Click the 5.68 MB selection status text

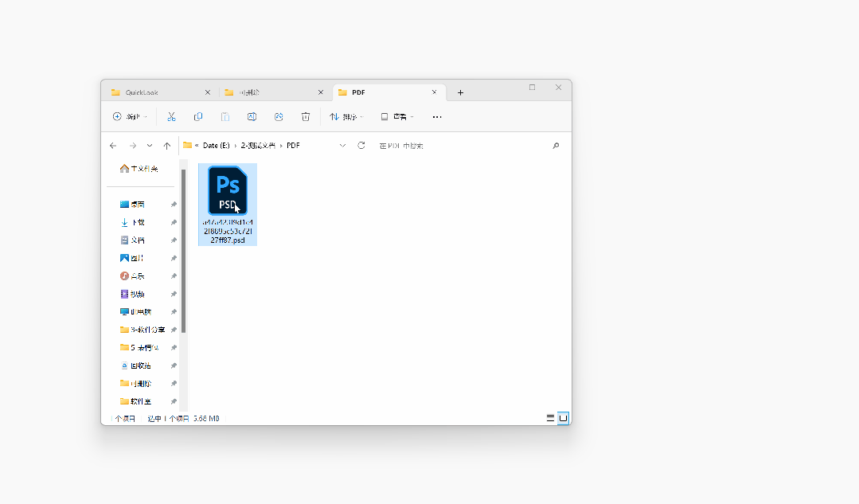206,419
